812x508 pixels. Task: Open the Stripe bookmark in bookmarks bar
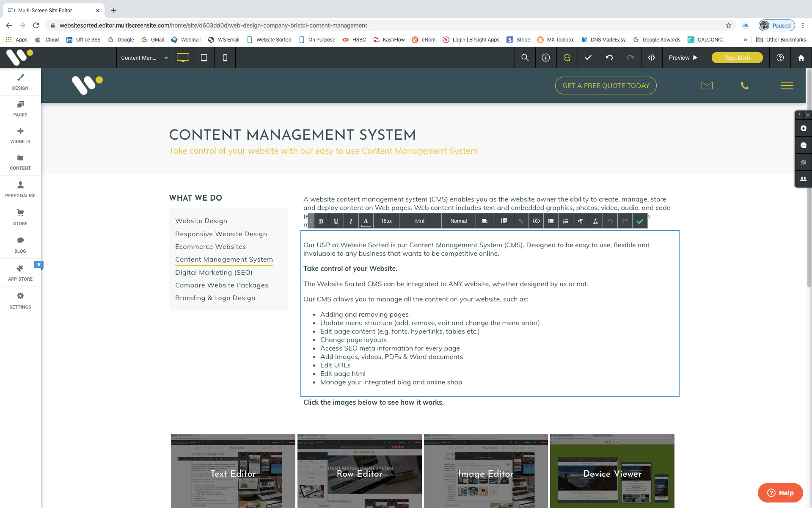(x=518, y=39)
